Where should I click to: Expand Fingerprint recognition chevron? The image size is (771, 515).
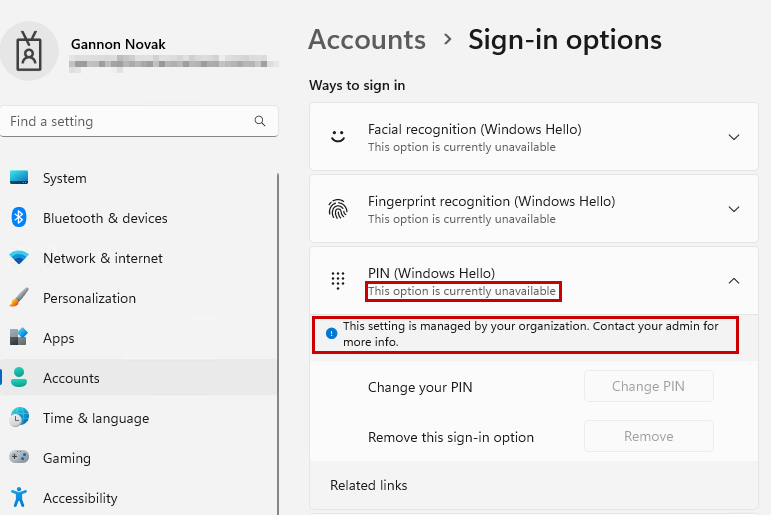(734, 209)
